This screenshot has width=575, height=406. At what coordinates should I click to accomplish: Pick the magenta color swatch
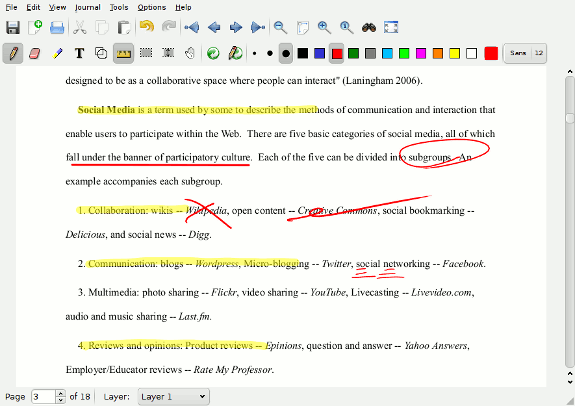tap(421, 54)
